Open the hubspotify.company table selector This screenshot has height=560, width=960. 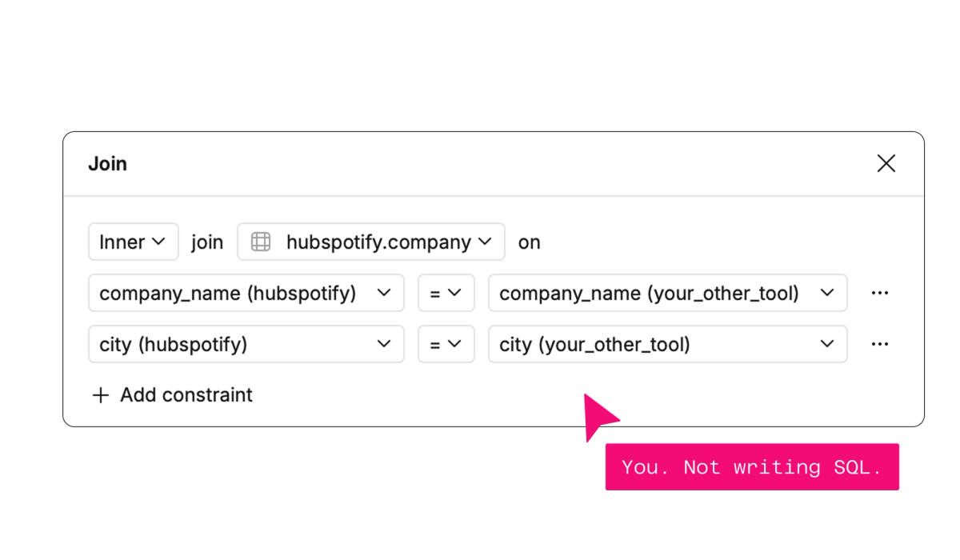(x=370, y=242)
